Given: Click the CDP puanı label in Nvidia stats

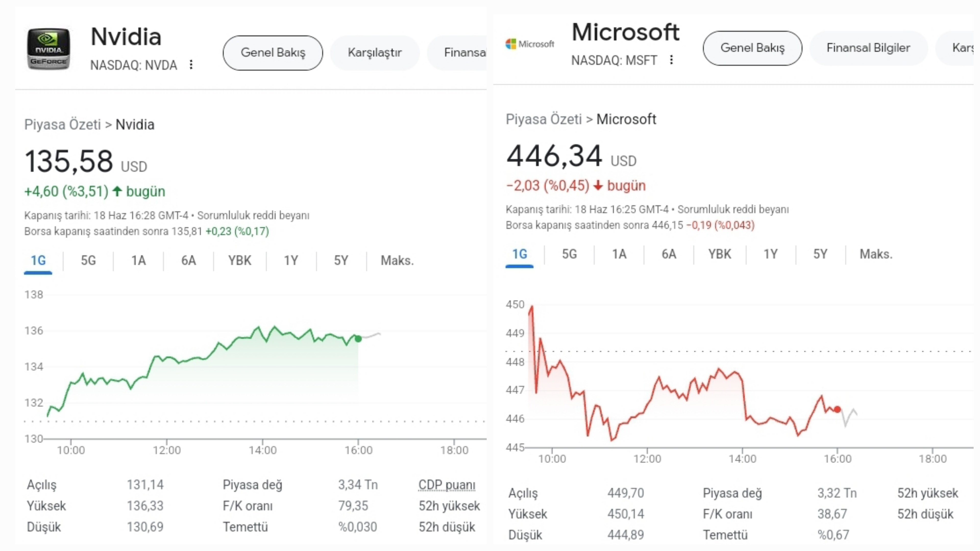Looking at the screenshot, I should coord(447,485).
